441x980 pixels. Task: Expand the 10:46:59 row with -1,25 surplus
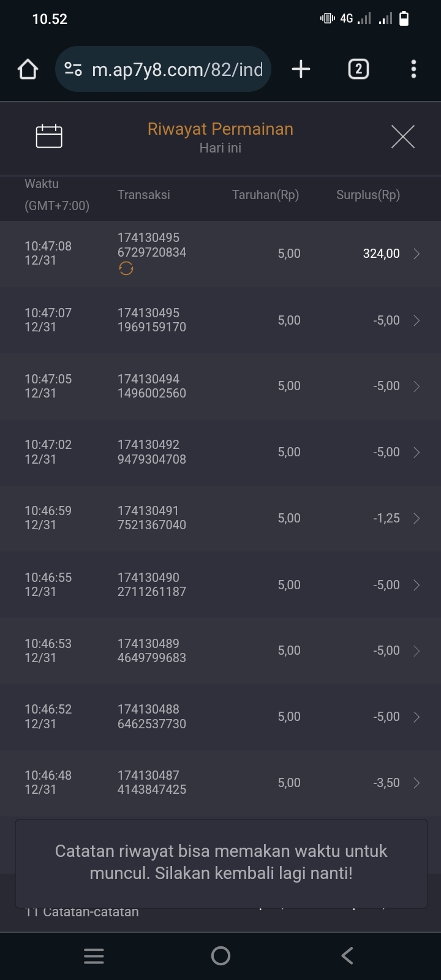point(417,518)
